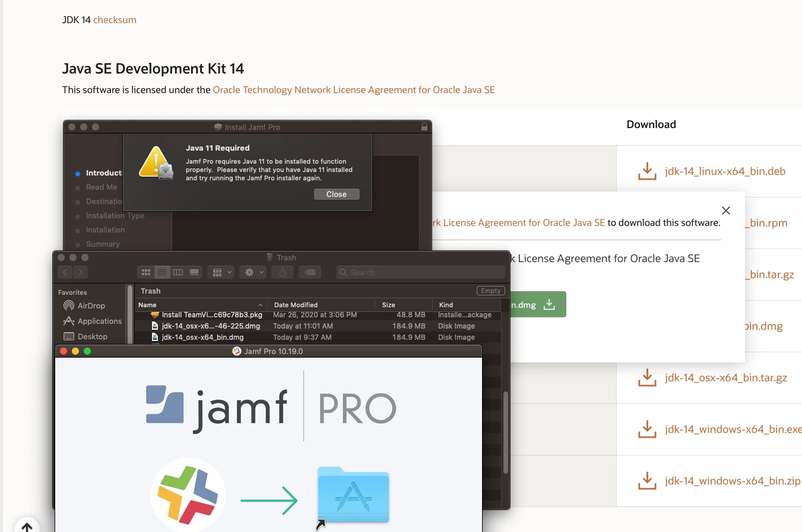
Task: Click the Share icon in Finder toolbar
Action: 283,272
